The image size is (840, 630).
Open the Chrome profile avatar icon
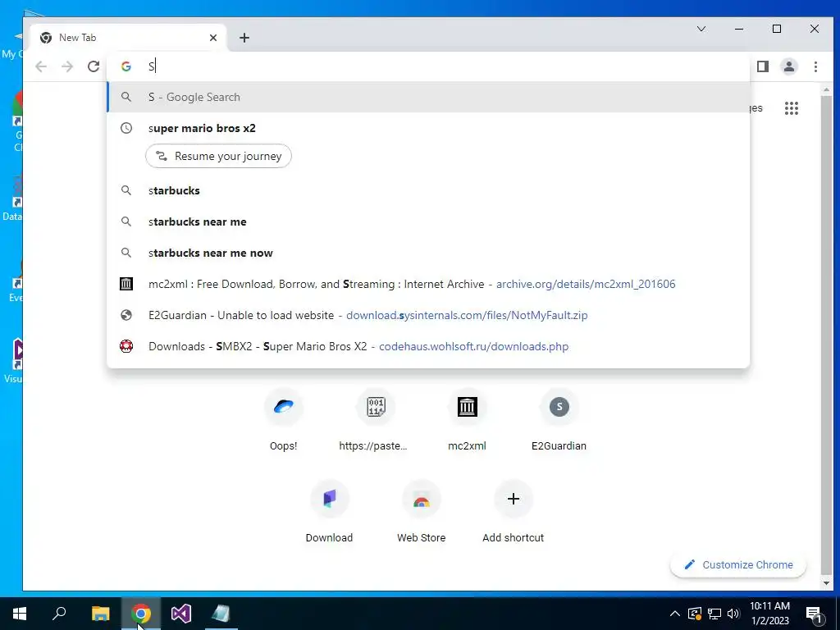788,66
